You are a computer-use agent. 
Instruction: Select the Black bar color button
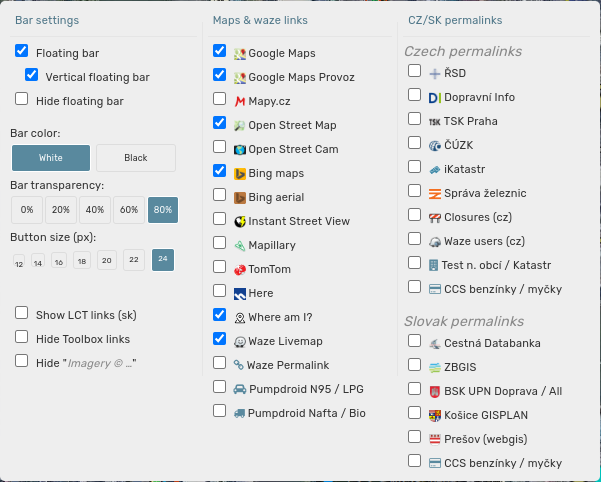click(x=135, y=158)
